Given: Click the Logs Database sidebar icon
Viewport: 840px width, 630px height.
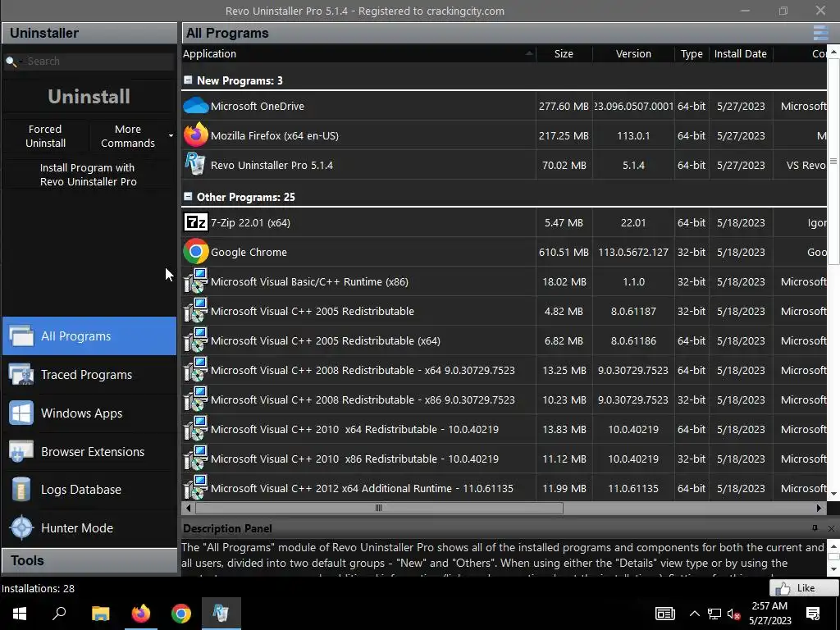Looking at the screenshot, I should [21, 489].
